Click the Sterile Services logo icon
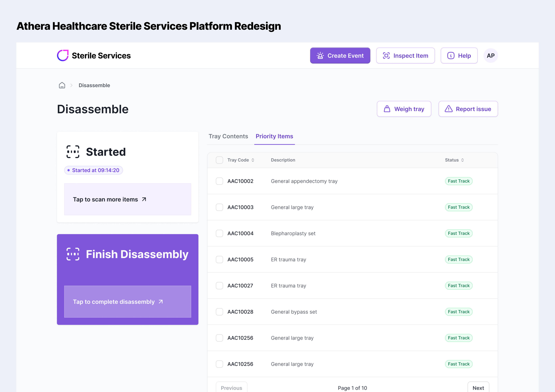Screen dimensions: 555x392 pos(63,55)
